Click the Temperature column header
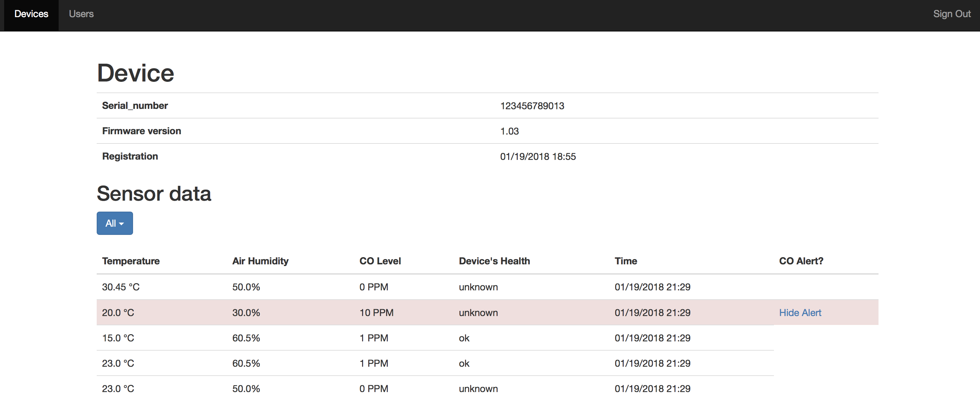980x415 pixels. coord(131,261)
